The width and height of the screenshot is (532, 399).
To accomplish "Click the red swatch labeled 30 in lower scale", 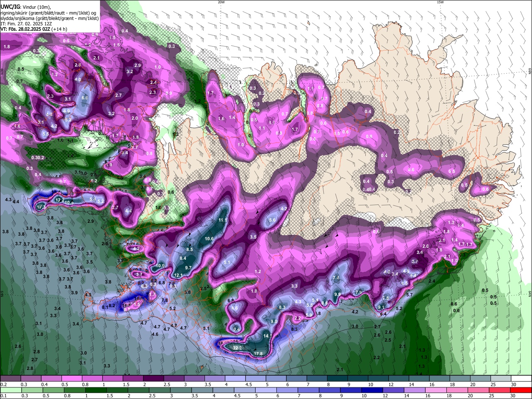I will 521,390.
